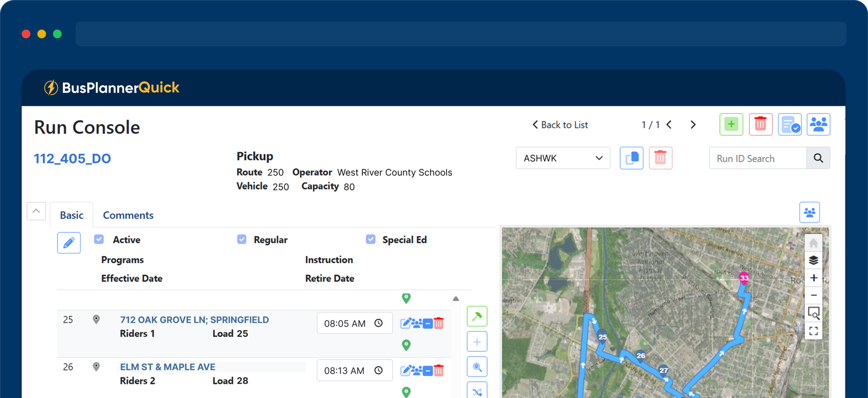Click the location search tool button
The image size is (868, 398).
coord(477,367)
